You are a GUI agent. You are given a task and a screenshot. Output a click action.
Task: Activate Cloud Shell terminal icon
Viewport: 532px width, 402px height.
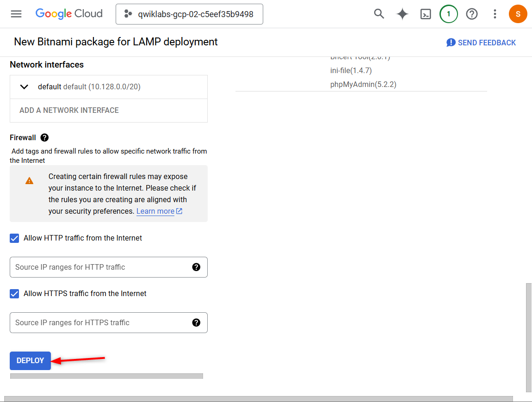[426, 14]
